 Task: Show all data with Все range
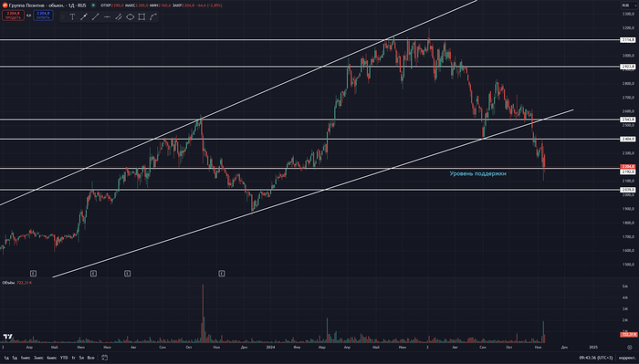click(x=91, y=358)
